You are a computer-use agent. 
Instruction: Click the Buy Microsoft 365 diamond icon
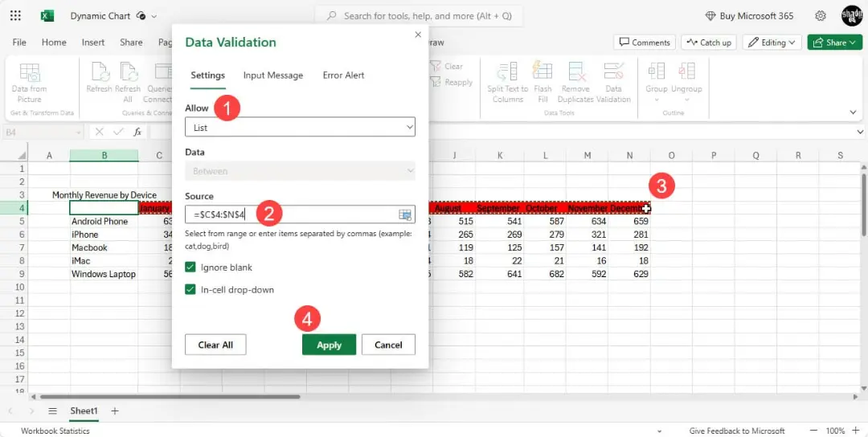710,16
